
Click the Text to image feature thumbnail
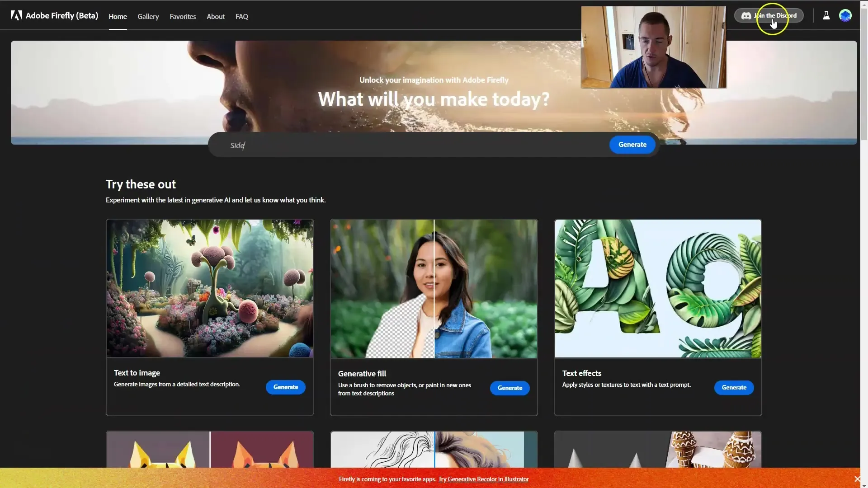click(210, 288)
